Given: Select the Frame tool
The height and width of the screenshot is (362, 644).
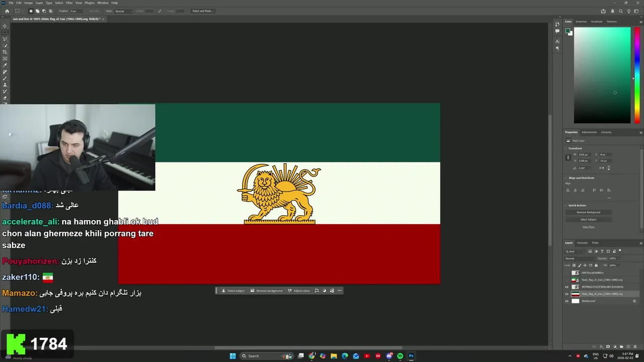Looking at the screenshot, I should [5, 58].
